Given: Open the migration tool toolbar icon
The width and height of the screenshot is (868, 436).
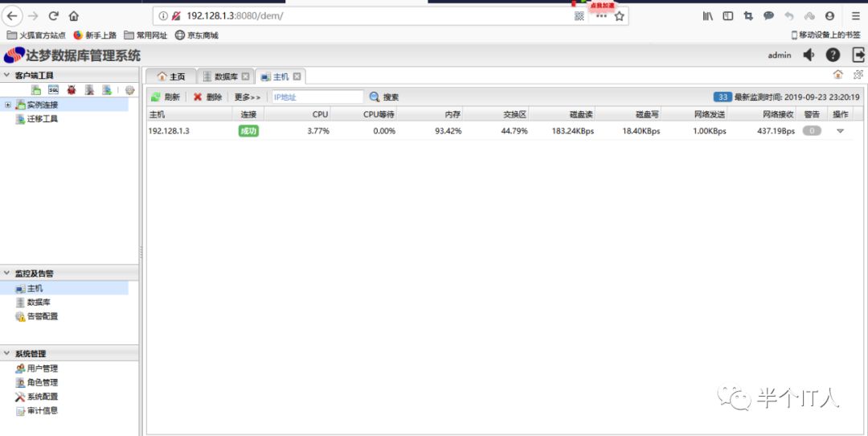Looking at the screenshot, I should (107, 90).
